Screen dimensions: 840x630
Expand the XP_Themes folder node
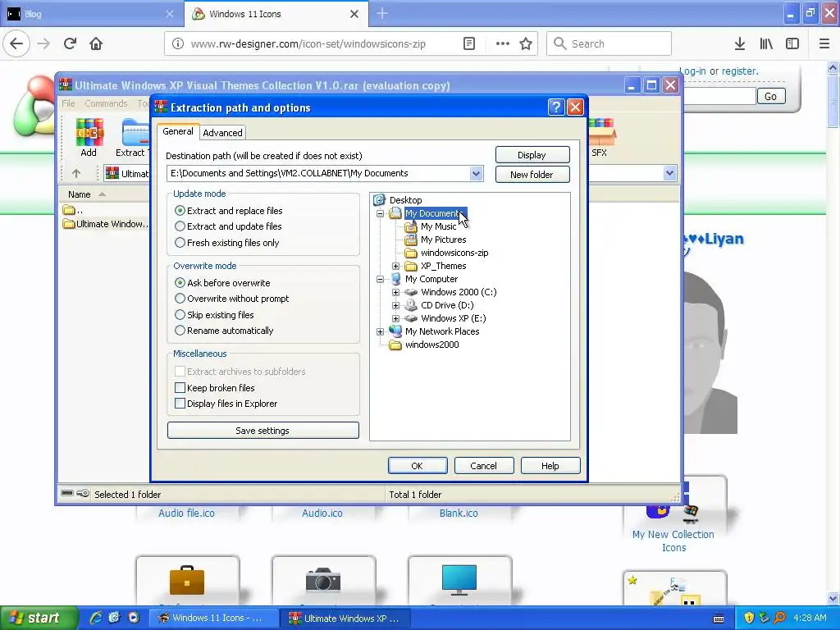(395, 266)
